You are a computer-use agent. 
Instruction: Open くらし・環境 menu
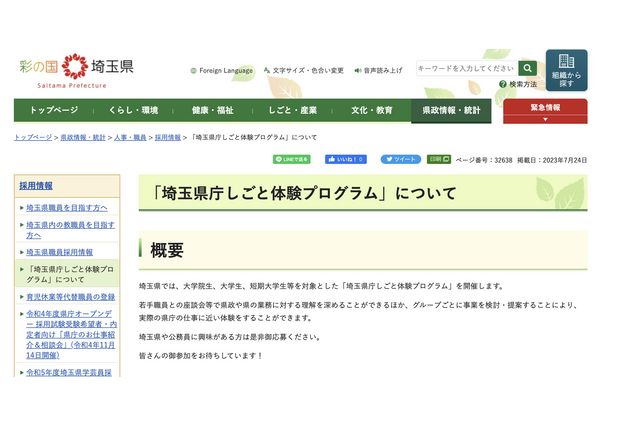pos(133,110)
